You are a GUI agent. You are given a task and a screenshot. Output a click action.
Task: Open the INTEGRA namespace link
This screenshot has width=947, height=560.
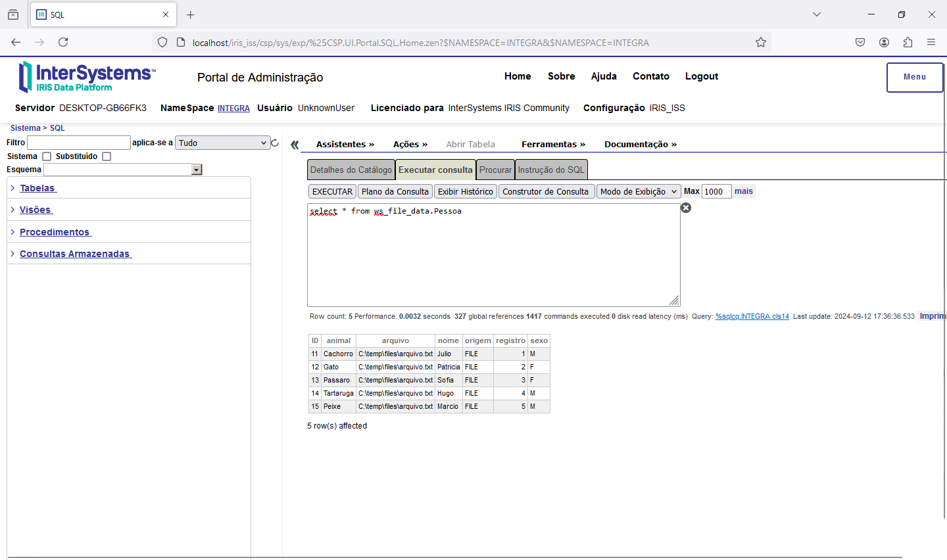coord(233,108)
